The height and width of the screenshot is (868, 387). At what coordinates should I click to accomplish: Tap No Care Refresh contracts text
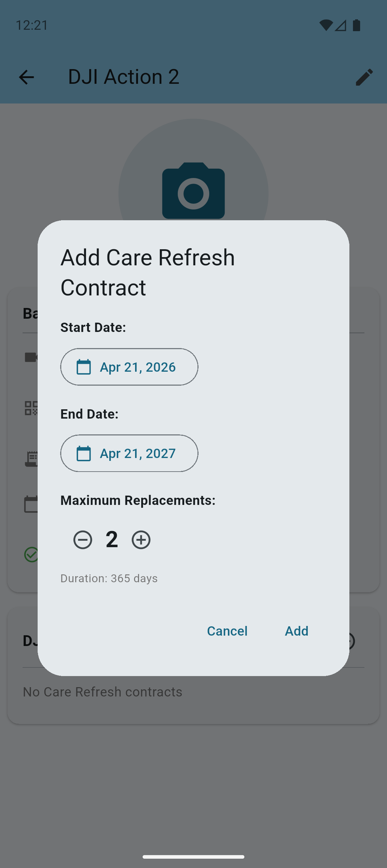click(x=102, y=691)
